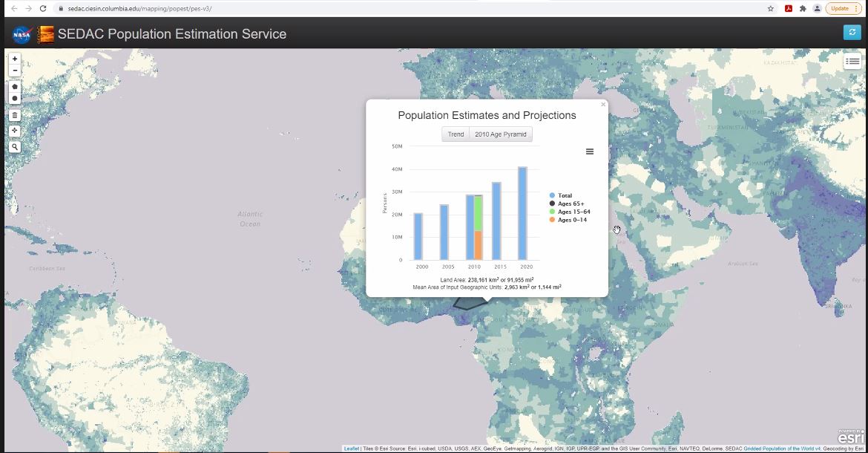The width and height of the screenshot is (868, 453).
Task: Click the Land Area text line
Action: (x=487, y=280)
